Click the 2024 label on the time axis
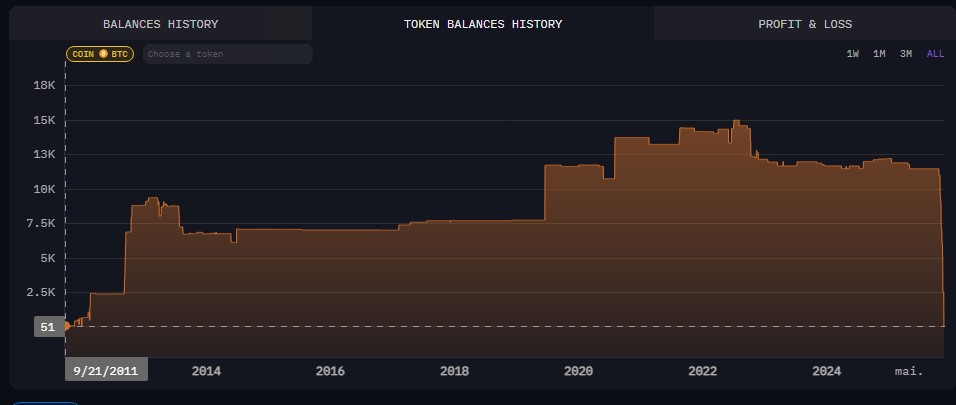The height and width of the screenshot is (405, 956). [827, 371]
